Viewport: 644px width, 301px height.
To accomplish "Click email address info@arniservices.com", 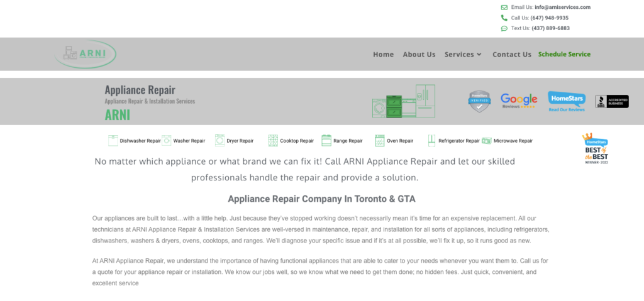I will pos(562,8).
